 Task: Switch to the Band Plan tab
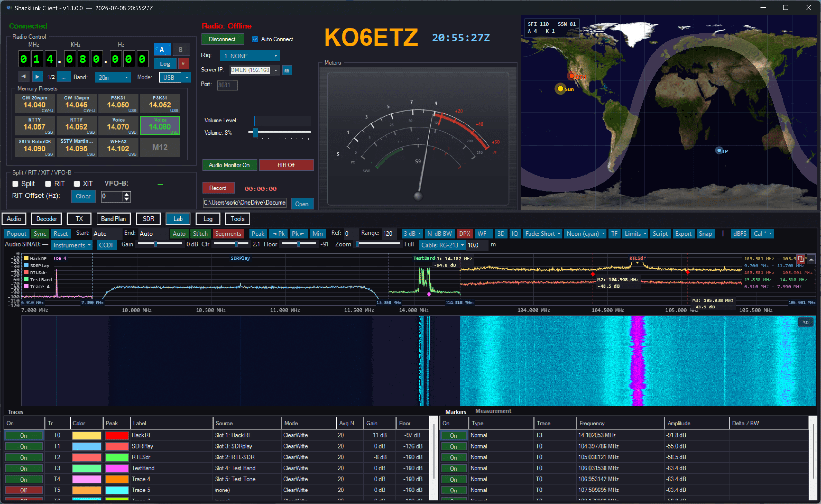pyautogui.click(x=113, y=219)
